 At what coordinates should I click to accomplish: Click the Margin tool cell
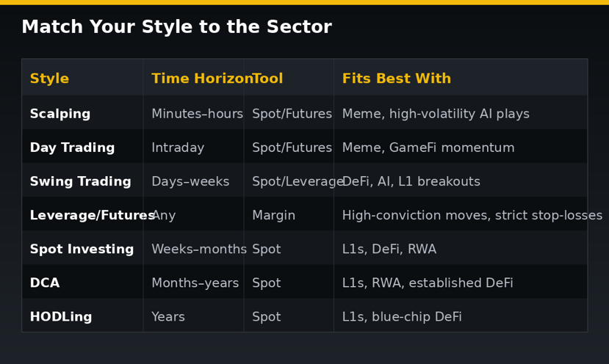[x=289, y=215]
